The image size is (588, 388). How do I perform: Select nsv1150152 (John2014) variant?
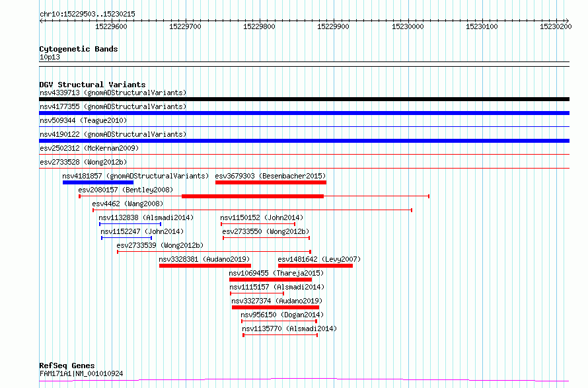262,217
